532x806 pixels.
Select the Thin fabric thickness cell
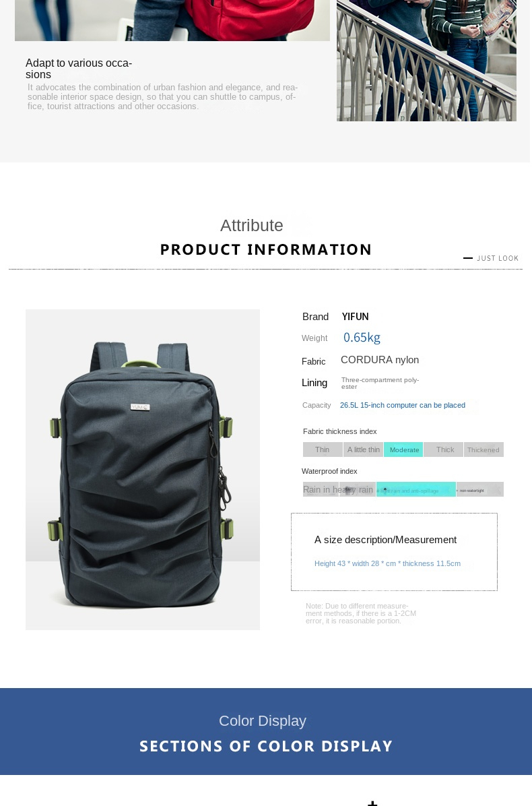[x=323, y=449]
